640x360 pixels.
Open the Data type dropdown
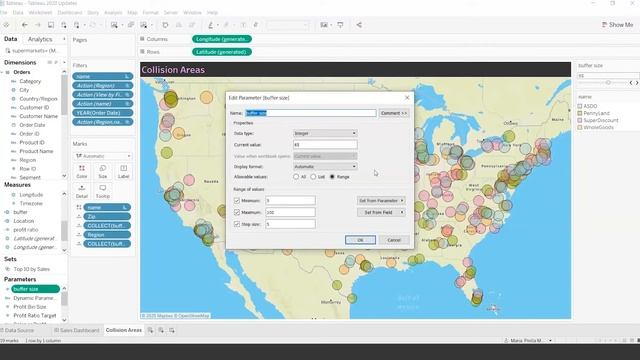(325, 133)
